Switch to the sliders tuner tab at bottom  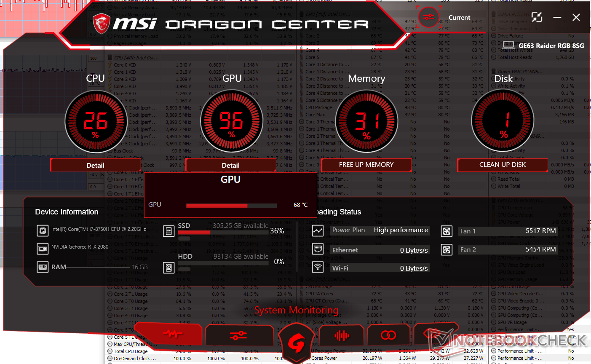238,335
